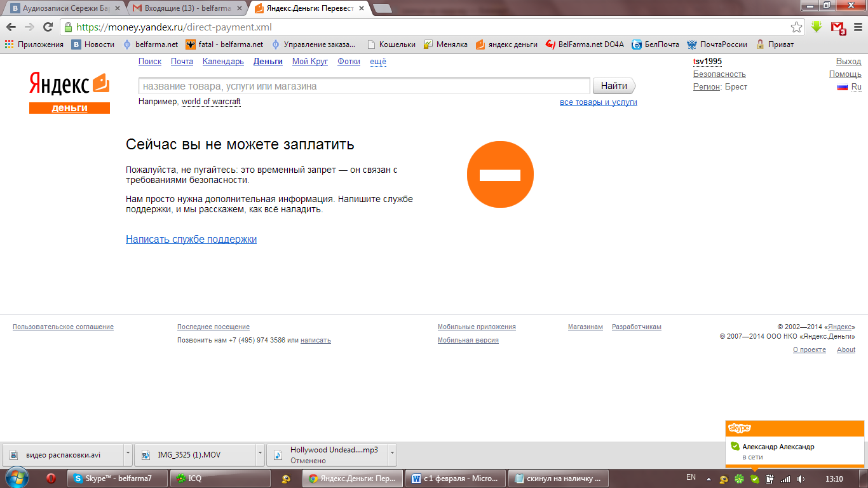Open Разработчикам footer link
Screen dimensions: 868x488
(x=637, y=327)
